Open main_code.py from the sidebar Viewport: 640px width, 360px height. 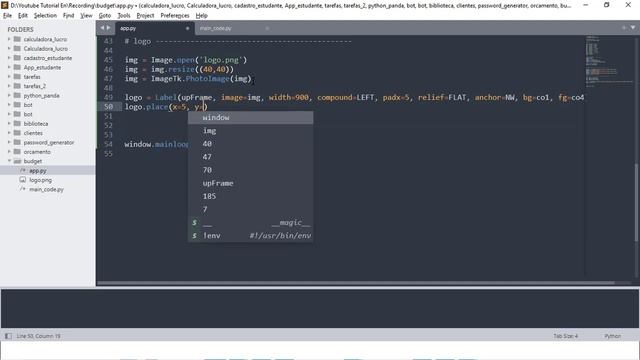click(x=46, y=189)
